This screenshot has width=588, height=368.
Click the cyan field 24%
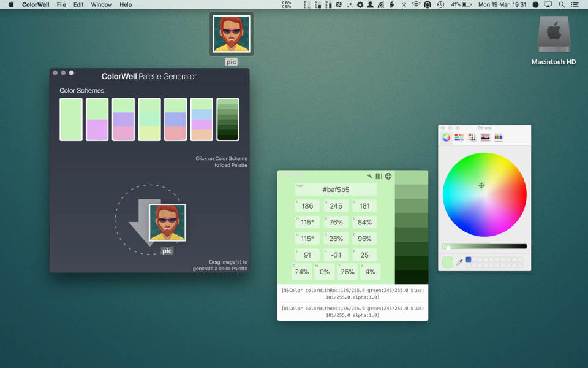301,272
